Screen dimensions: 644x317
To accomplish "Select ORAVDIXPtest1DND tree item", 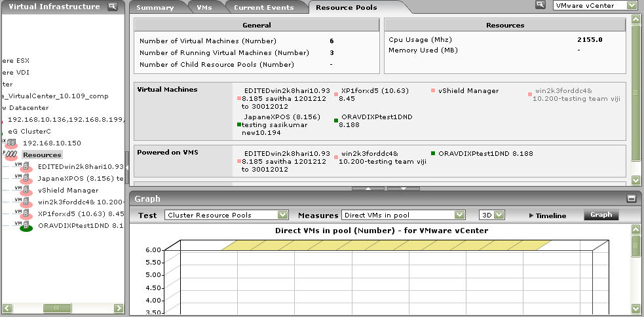I will pos(81,226).
